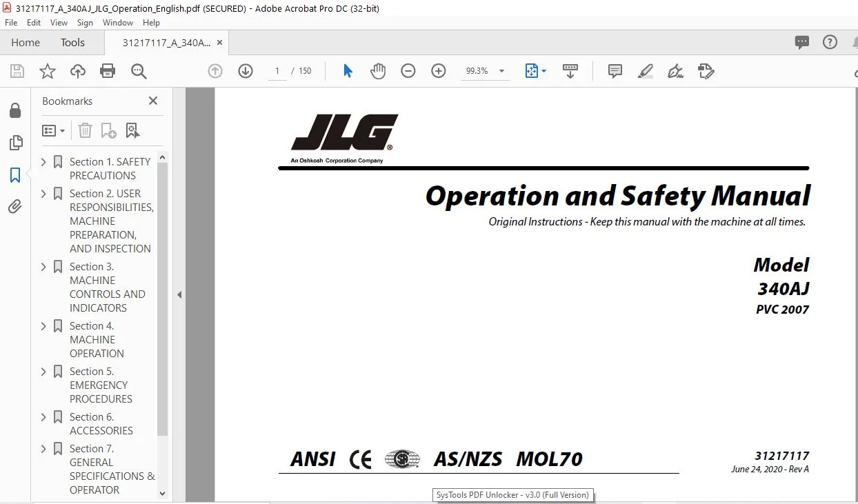Print the document
The image size is (858, 504).
click(108, 71)
